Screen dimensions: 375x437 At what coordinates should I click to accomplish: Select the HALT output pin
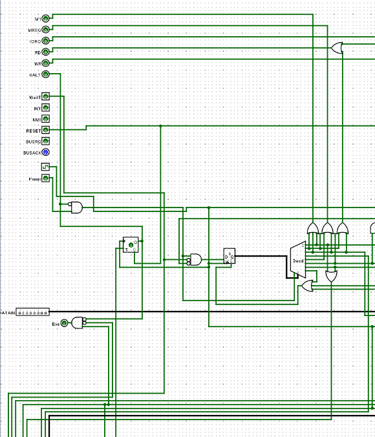pyautogui.click(x=46, y=74)
